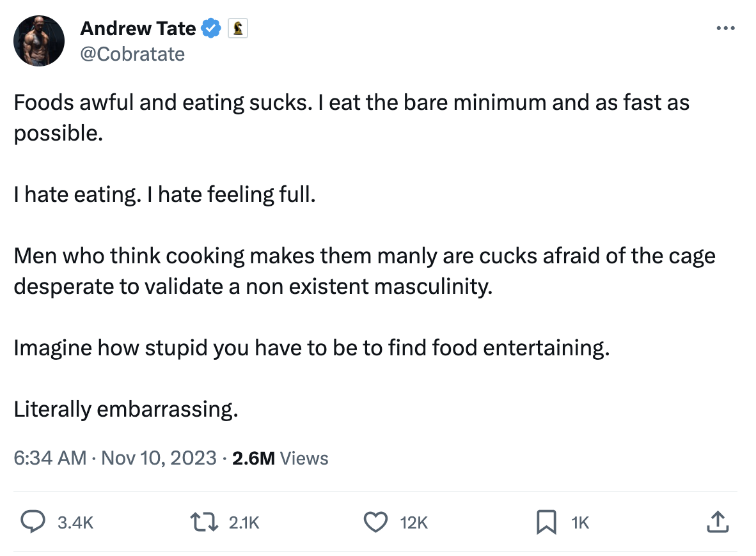Click the chess knight affiliate badge
Screen dimensions: 756x556
coord(238,28)
